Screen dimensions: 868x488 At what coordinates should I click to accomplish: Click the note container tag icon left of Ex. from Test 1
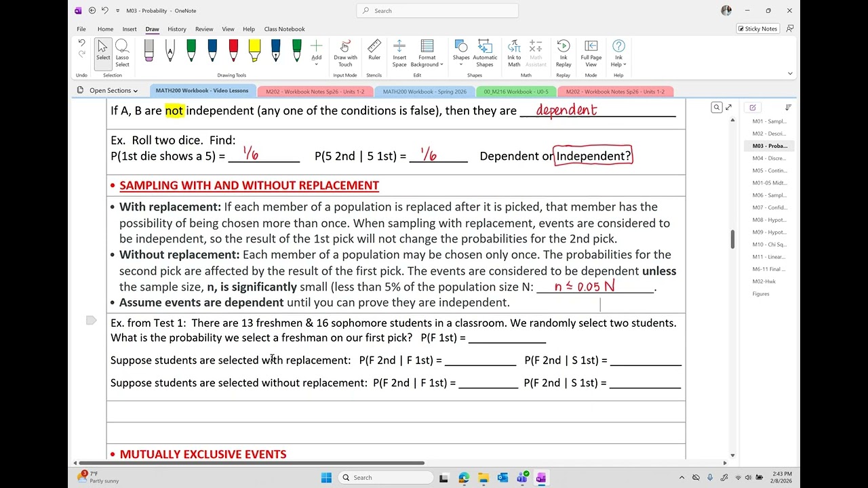click(92, 320)
